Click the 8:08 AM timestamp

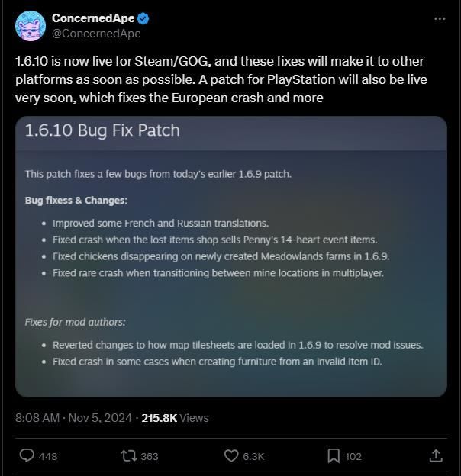point(37,418)
